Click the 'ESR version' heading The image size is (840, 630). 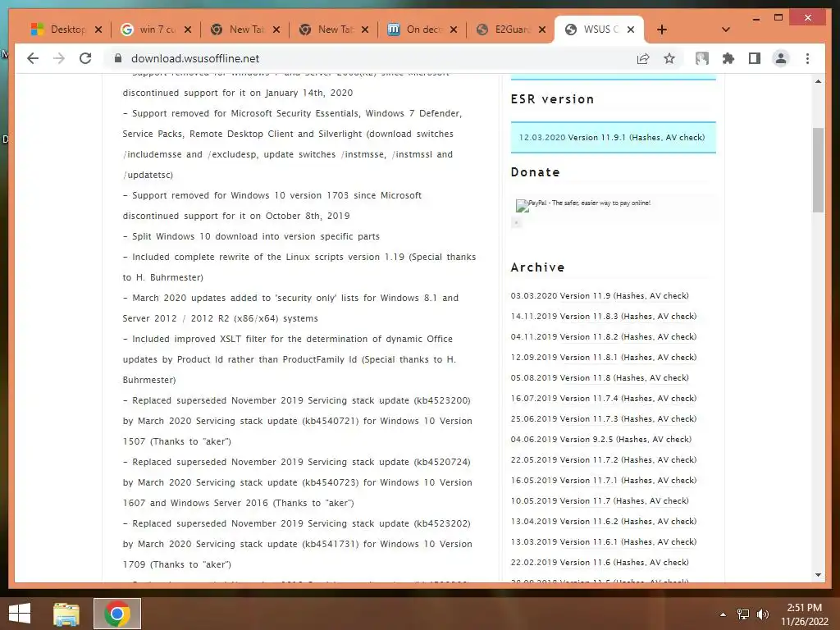[552, 99]
